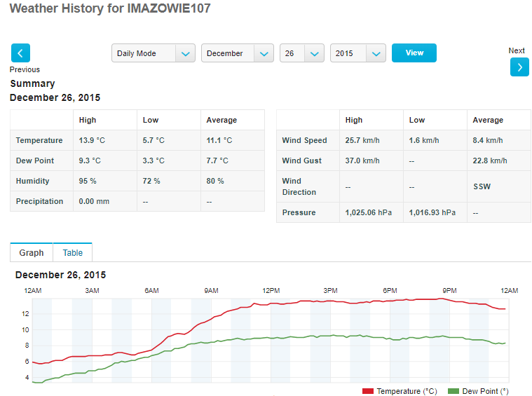
Task: Open the day dropdown showing 26
Action: pyautogui.click(x=301, y=53)
